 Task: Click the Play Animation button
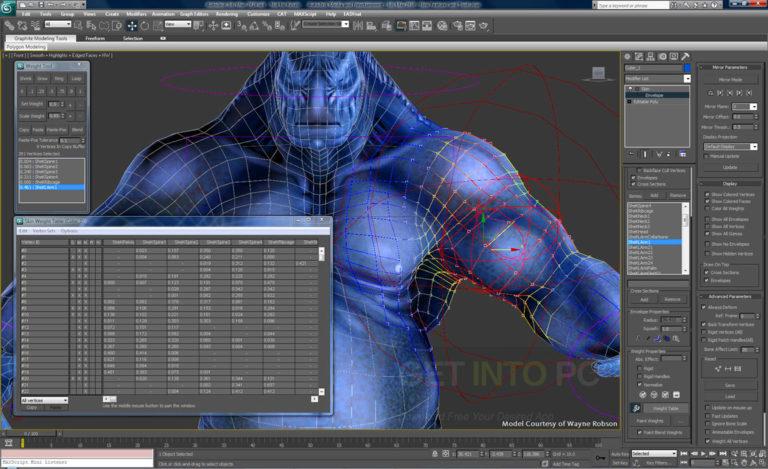pyautogui.click(x=703, y=454)
